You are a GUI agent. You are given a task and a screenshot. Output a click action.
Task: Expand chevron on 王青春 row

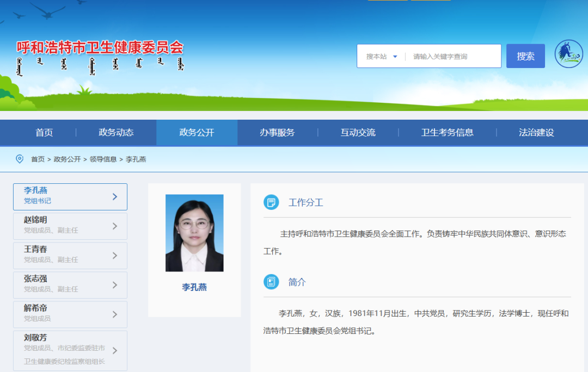pyautogui.click(x=115, y=256)
